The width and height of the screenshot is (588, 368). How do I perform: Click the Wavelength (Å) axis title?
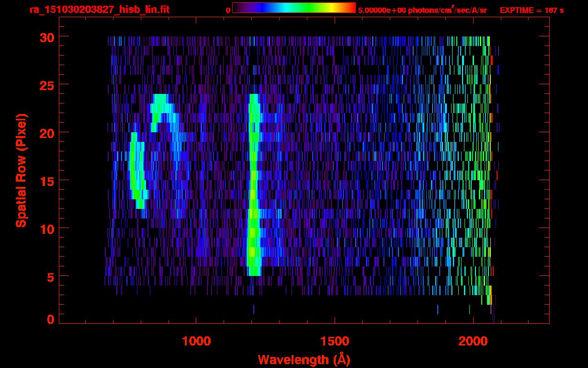pyautogui.click(x=304, y=359)
